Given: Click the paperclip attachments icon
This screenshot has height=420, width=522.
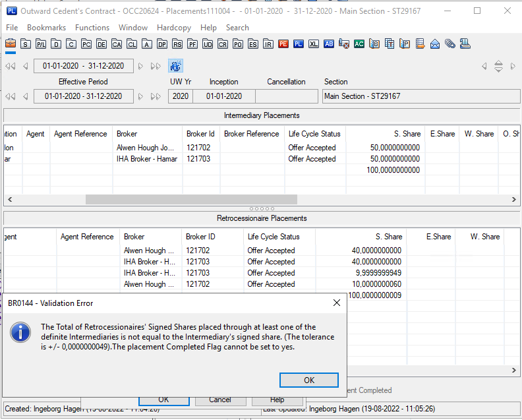Looking at the screenshot, I should [449, 44].
